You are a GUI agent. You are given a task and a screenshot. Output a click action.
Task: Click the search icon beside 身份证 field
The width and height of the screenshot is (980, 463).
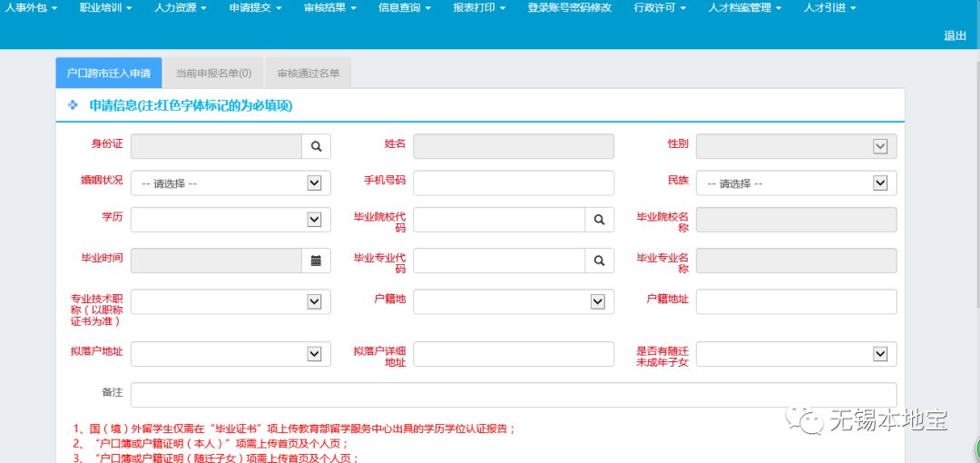(316, 146)
